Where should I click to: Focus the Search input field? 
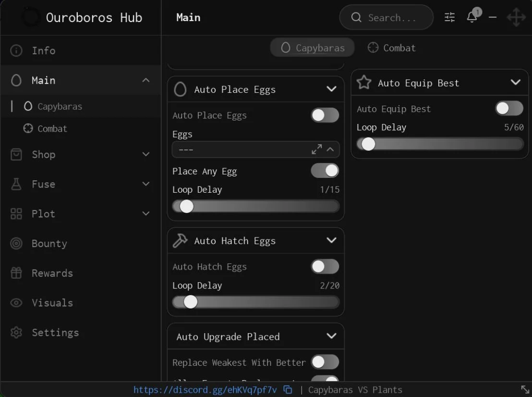(386, 17)
